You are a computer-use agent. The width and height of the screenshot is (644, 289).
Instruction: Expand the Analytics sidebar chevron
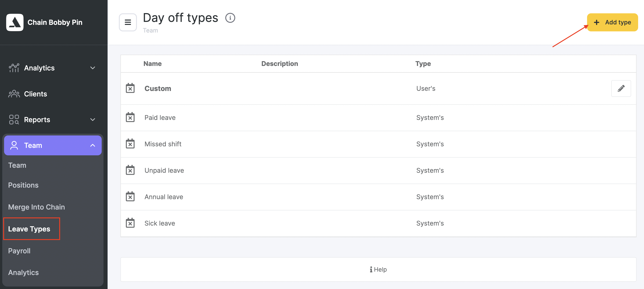point(92,68)
